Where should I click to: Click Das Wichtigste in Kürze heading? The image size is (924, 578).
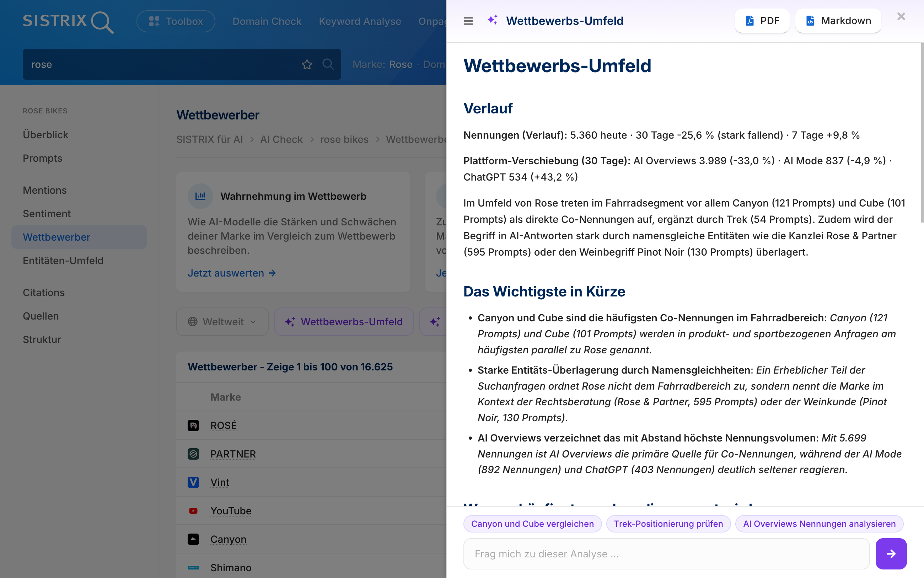pyautogui.click(x=544, y=292)
